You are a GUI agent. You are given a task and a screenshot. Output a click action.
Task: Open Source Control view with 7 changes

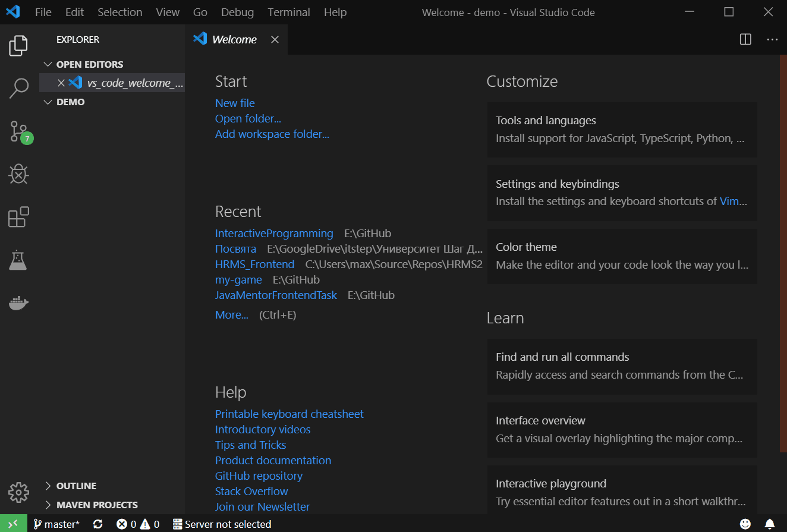(x=19, y=131)
